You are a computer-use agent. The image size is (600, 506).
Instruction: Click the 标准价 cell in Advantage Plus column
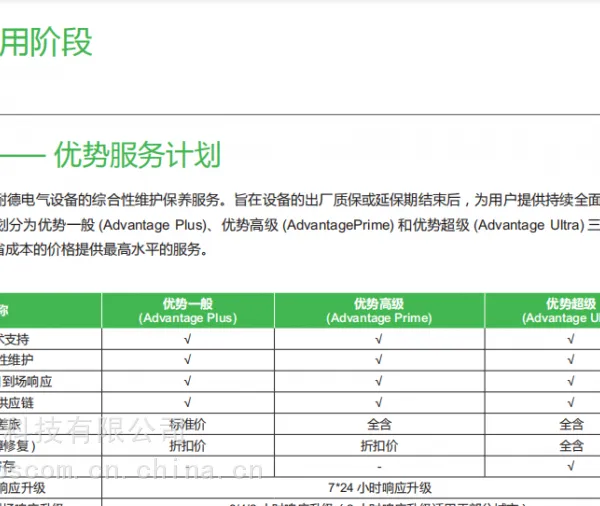(x=188, y=424)
